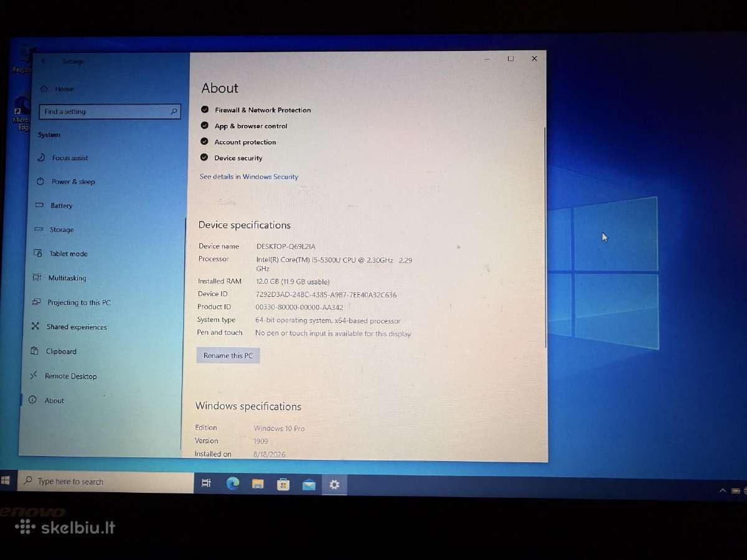Click the scrollbar of the About page
The width and height of the screenshot is (747, 560).
[x=546, y=236]
